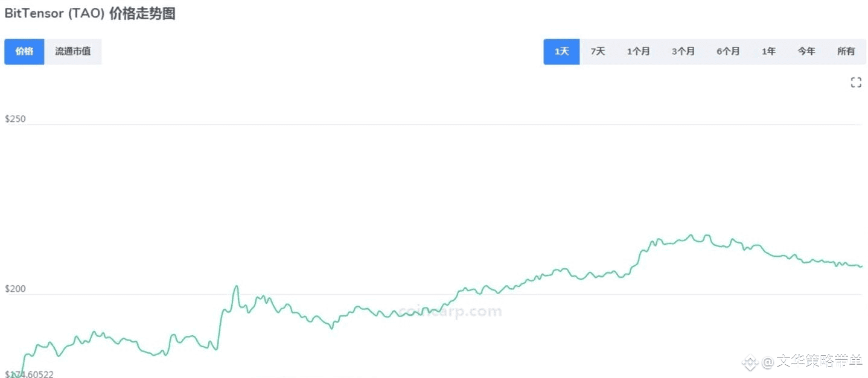The height and width of the screenshot is (378, 868).
Task: Select the 1天 time range
Action: coord(561,52)
